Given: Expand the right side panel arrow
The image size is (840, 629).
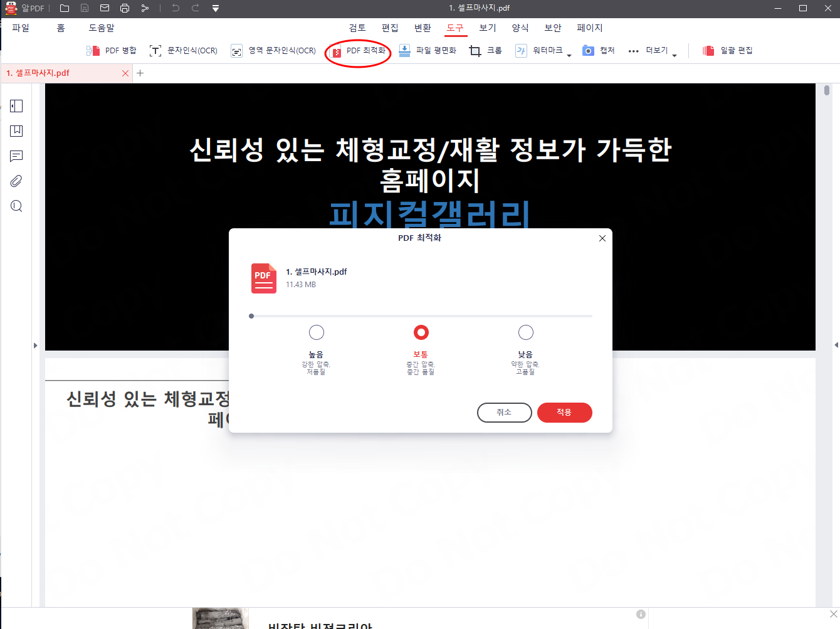Looking at the screenshot, I should pos(836,345).
